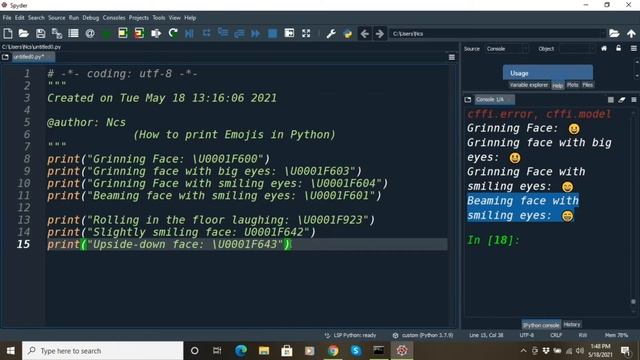This screenshot has height=360, width=640.
Task: Go to Help pane home icon
Action: coord(604,49)
